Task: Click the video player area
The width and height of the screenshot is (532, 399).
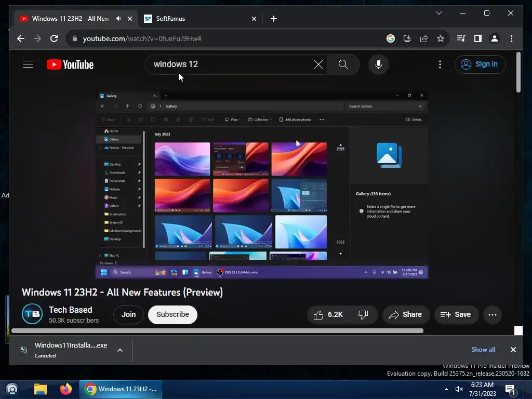Action: [x=262, y=185]
